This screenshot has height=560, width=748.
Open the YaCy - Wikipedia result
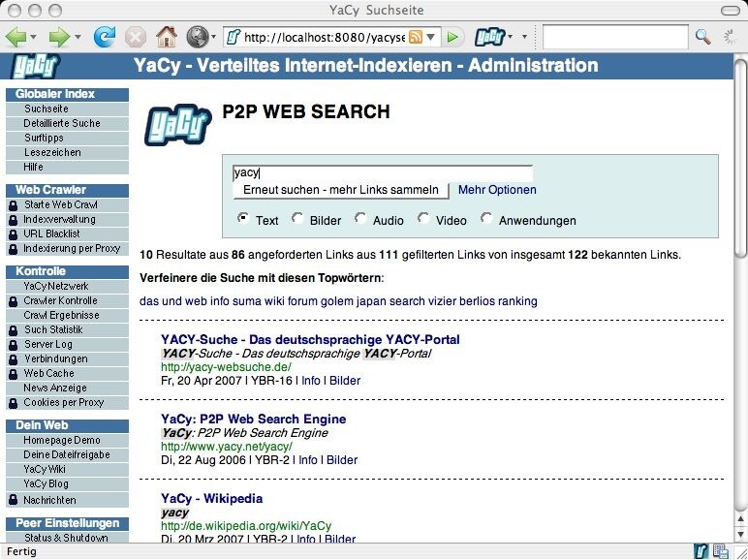[x=212, y=499]
